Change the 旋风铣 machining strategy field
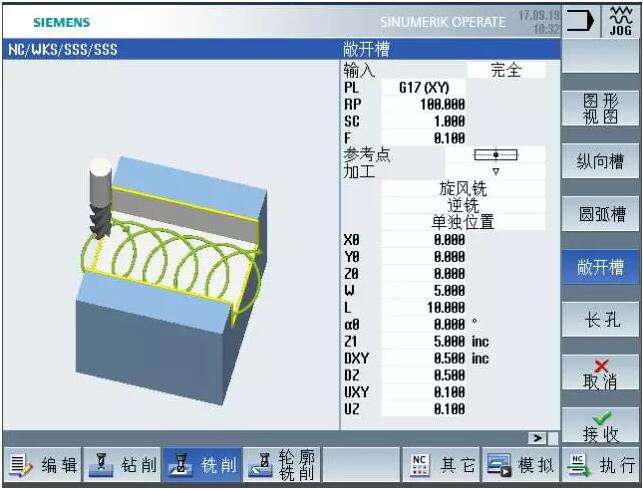This screenshot has height=490, width=643. point(463,188)
